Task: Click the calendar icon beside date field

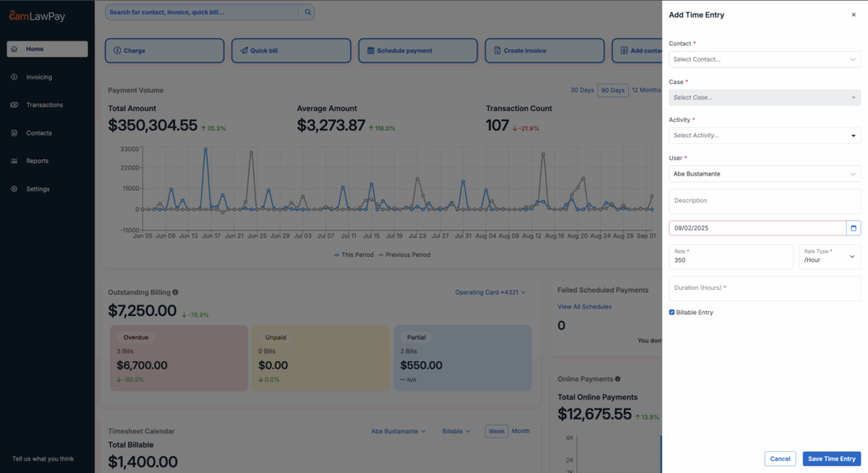Action: click(x=853, y=228)
